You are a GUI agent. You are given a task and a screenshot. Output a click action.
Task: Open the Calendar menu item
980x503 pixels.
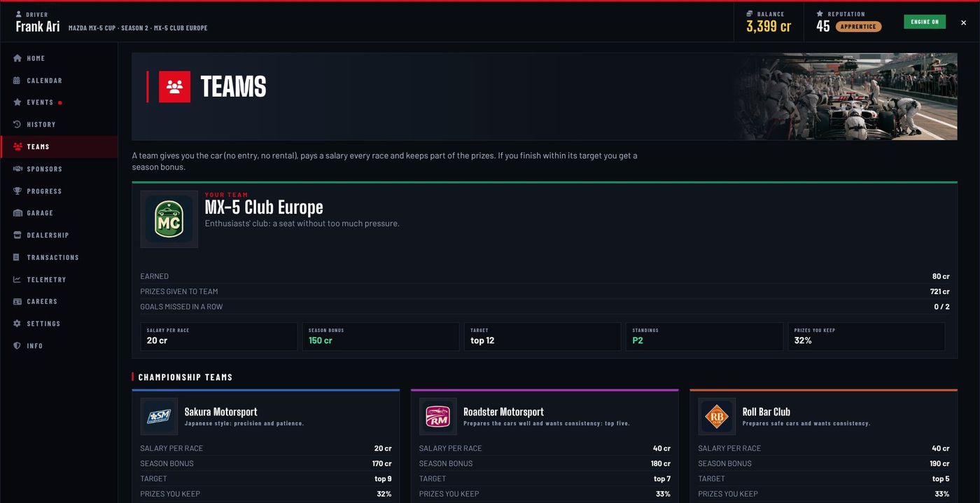(59, 81)
